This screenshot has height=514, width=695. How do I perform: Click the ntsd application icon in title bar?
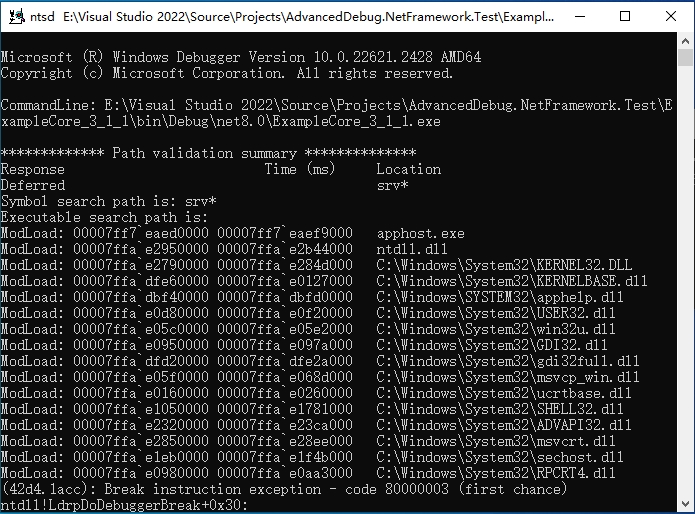coord(17,16)
